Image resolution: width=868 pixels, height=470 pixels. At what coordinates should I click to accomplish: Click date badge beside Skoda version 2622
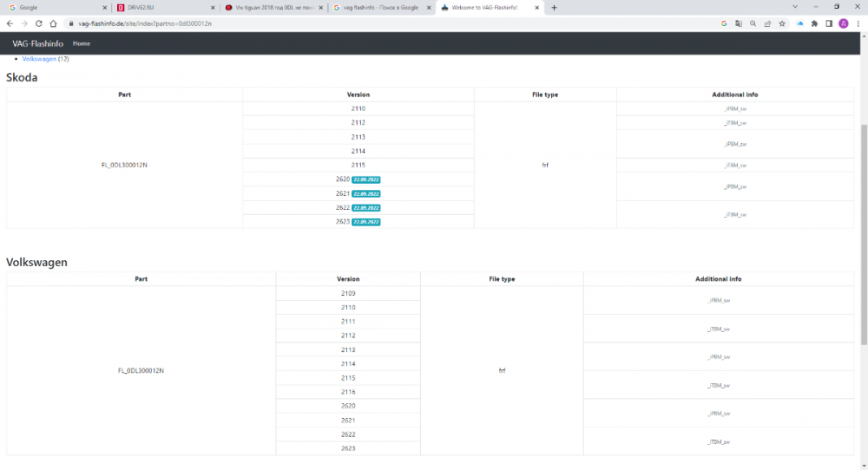(x=366, y=208)
